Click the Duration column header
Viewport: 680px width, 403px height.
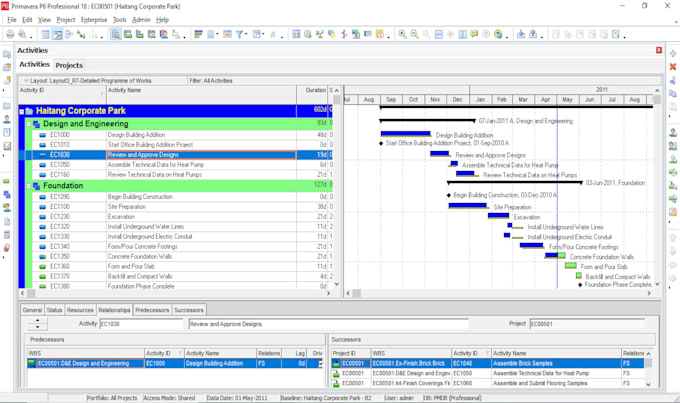pyautogui.click(x=312, y=94)
